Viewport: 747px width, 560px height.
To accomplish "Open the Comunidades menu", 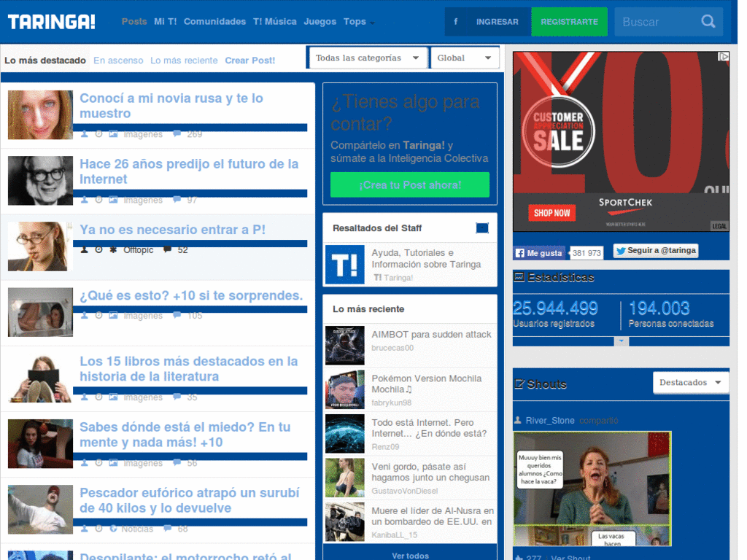I will tap(215, 21).
